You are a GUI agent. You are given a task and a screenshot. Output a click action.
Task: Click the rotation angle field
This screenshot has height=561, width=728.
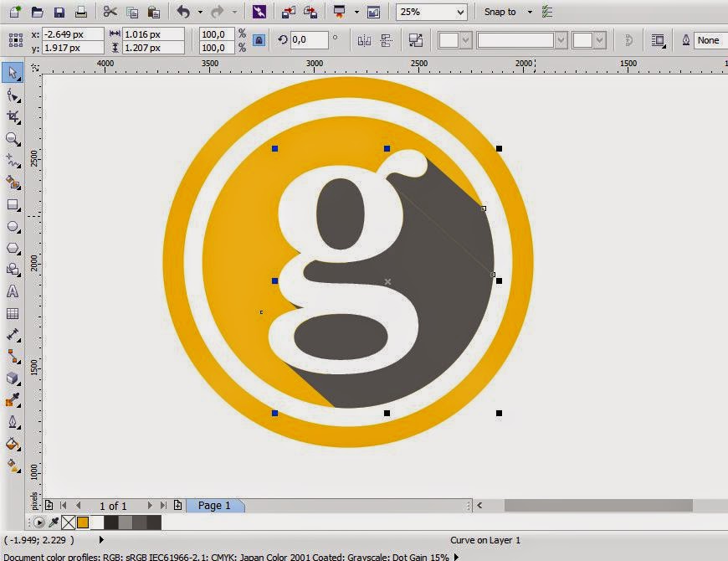coord(310,40)
